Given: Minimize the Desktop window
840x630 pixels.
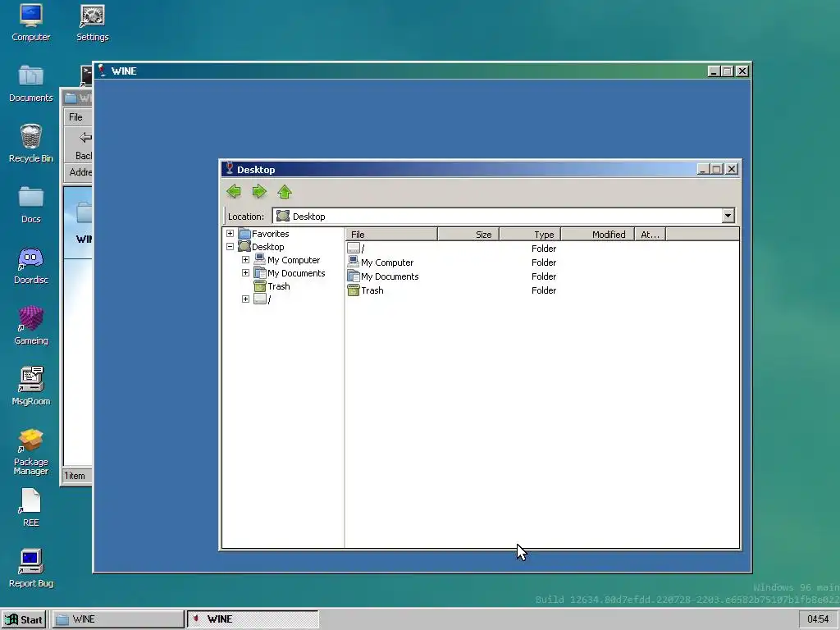Looking at the screenshot, I should click(x=703, y=169).
